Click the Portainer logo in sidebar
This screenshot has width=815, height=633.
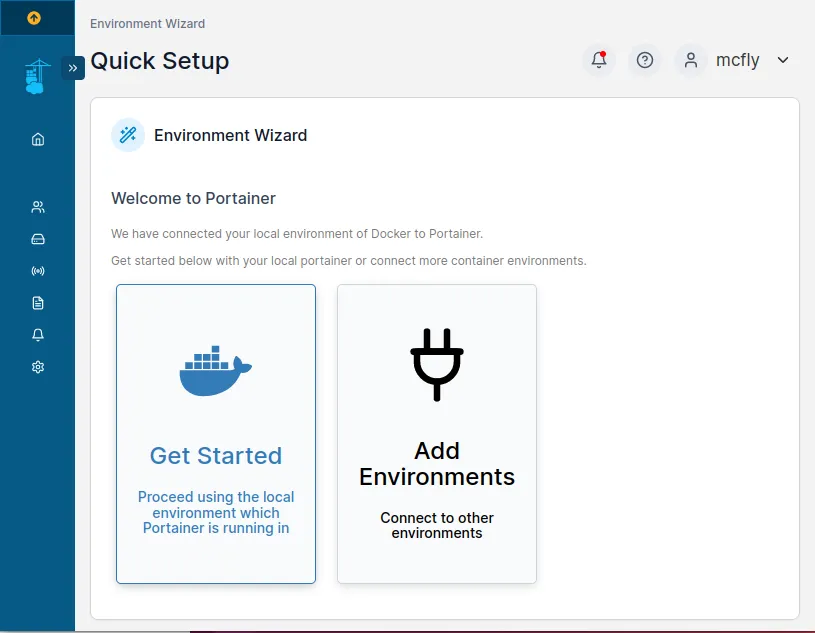(37, 77)
